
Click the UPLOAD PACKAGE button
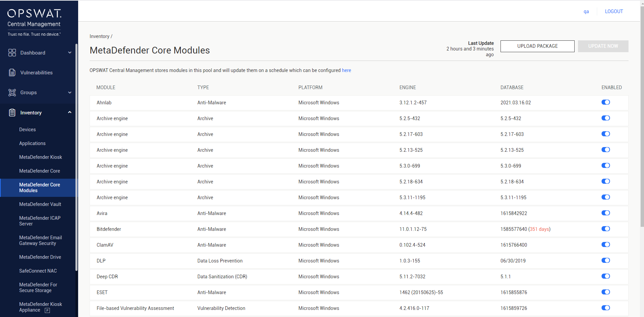tap(538, 46)
